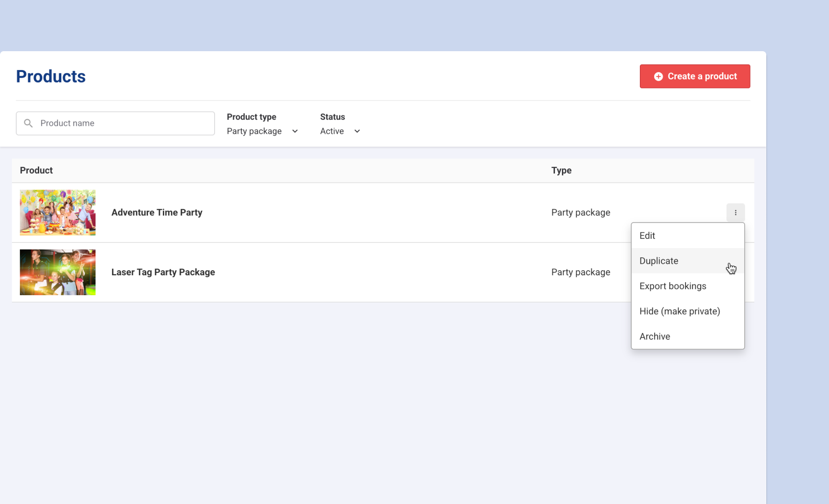Expand the Status filter dropdown
The image size is (829, 504).
coord(340,131)
